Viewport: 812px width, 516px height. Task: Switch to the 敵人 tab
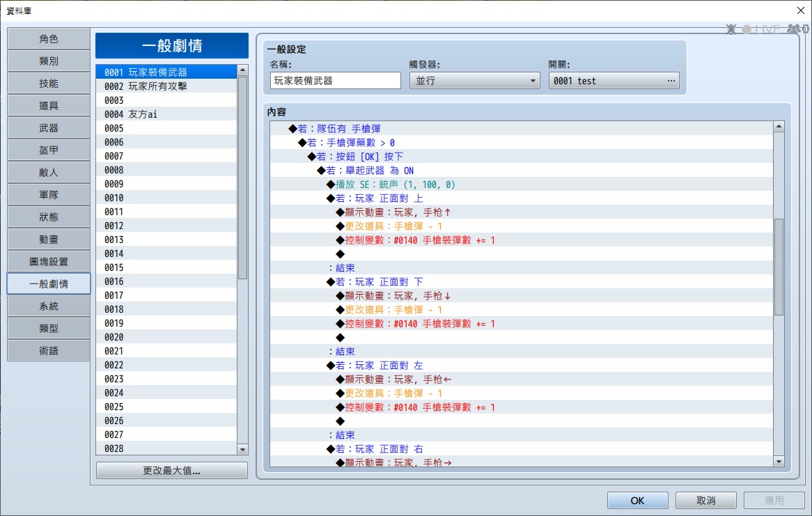coord(49,173)
